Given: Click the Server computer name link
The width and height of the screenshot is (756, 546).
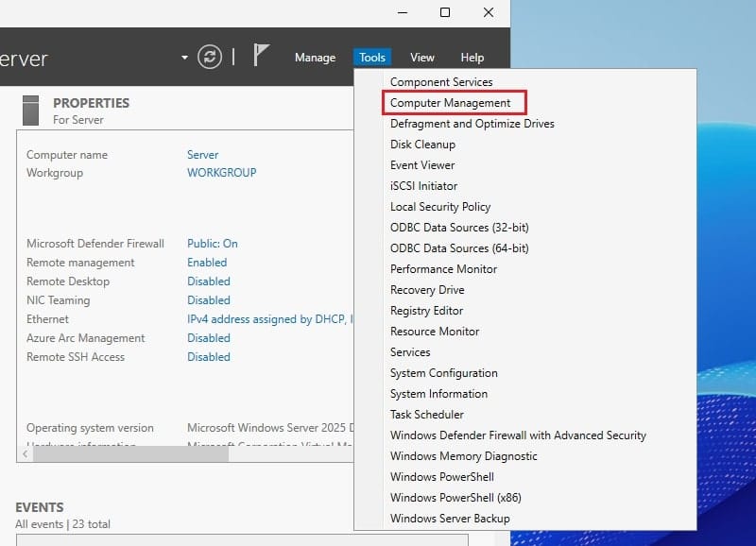Looking at the screenshot, I should coord(202,155).
